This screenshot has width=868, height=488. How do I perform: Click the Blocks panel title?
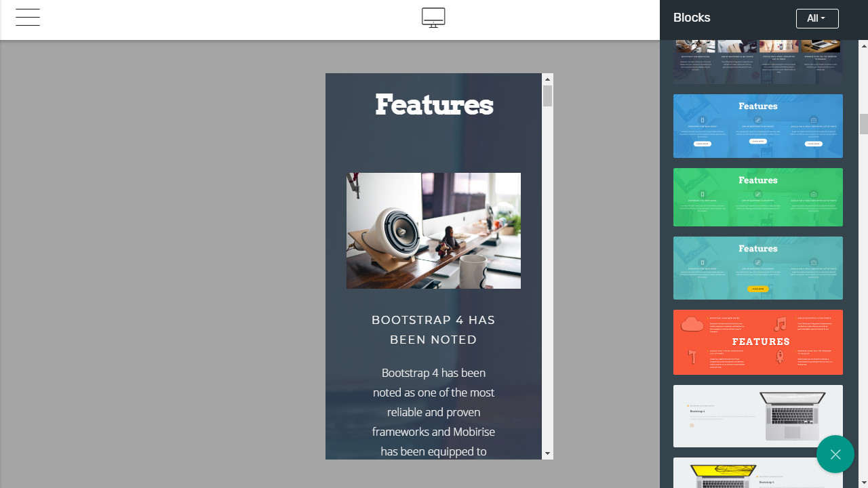point(692,18)
